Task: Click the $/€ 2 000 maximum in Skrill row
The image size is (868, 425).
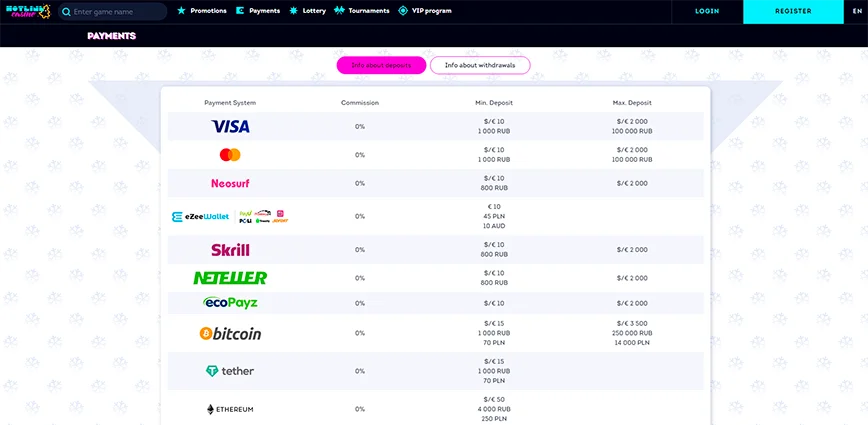Action: (x=632, y=250)
